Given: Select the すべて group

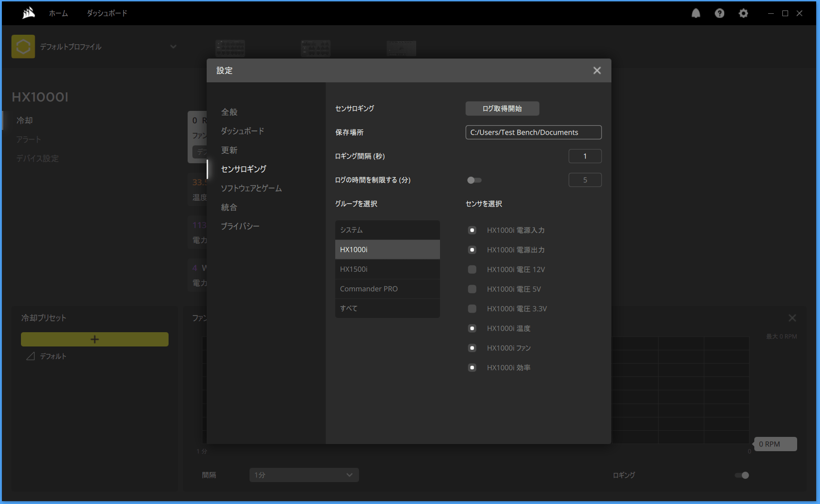Looking at the screenshot, I should click(x=388, y=308).
